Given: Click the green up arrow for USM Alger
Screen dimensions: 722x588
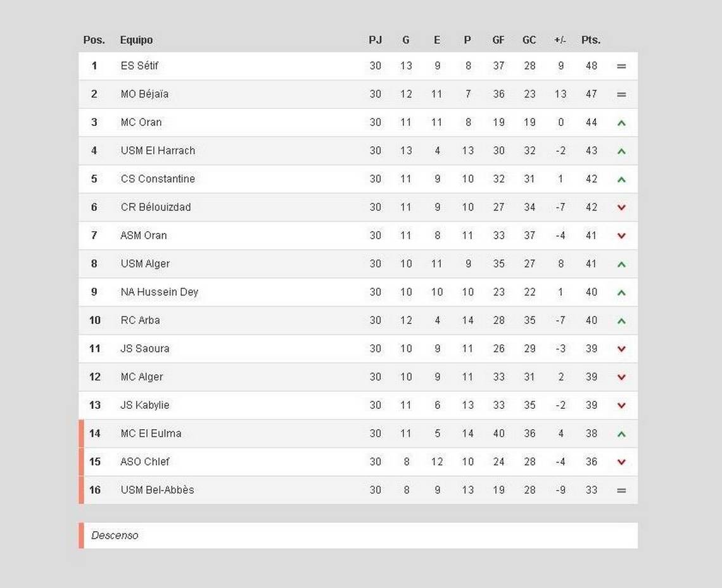Looking at the screenshot, I should click(x=621, y=264).
